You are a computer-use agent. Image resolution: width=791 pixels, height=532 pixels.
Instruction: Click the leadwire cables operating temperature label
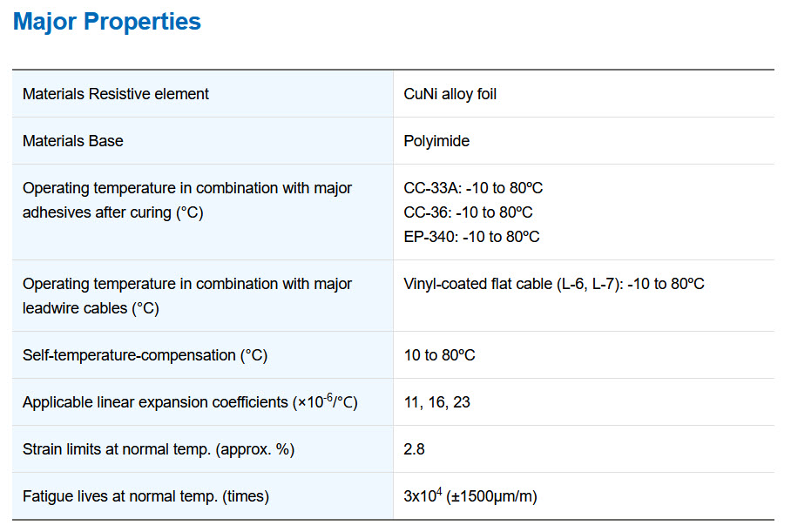[x=187, y=296]
